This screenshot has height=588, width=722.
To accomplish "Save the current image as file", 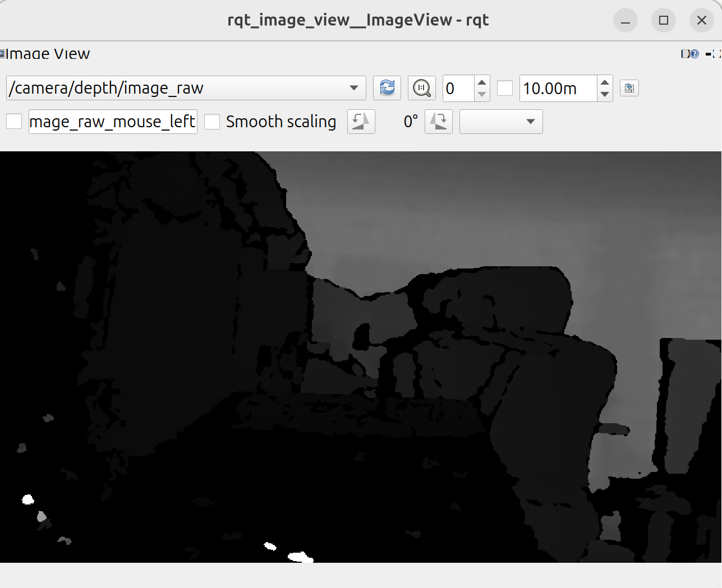I will click(x=629, y=88).
